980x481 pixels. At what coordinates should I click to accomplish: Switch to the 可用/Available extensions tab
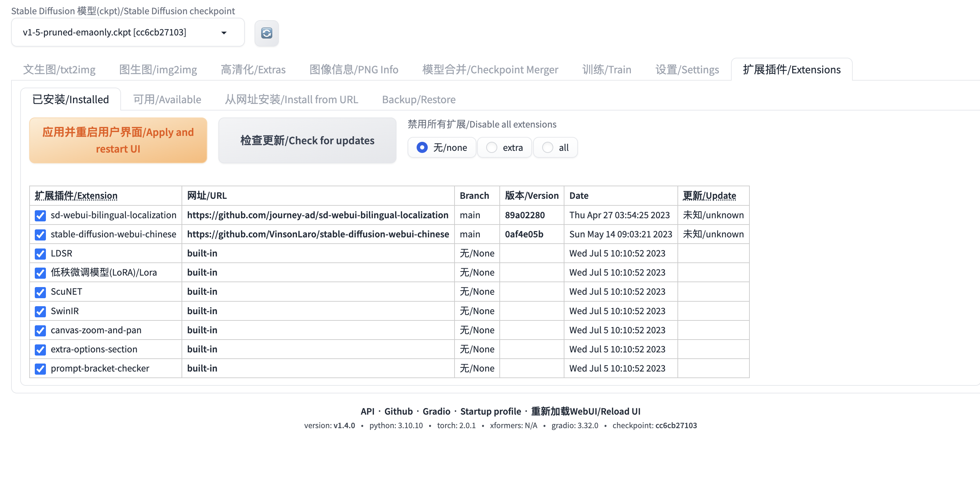click(x=167, y=99)
